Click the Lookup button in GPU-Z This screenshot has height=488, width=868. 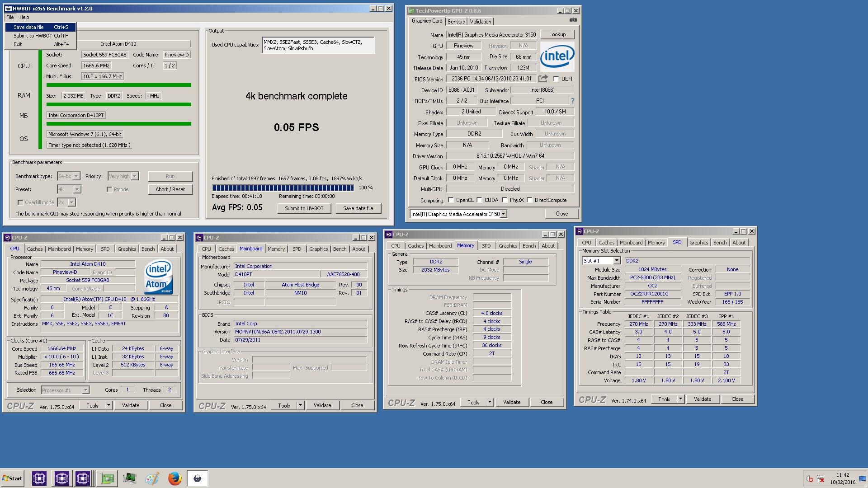pos(557,34)
